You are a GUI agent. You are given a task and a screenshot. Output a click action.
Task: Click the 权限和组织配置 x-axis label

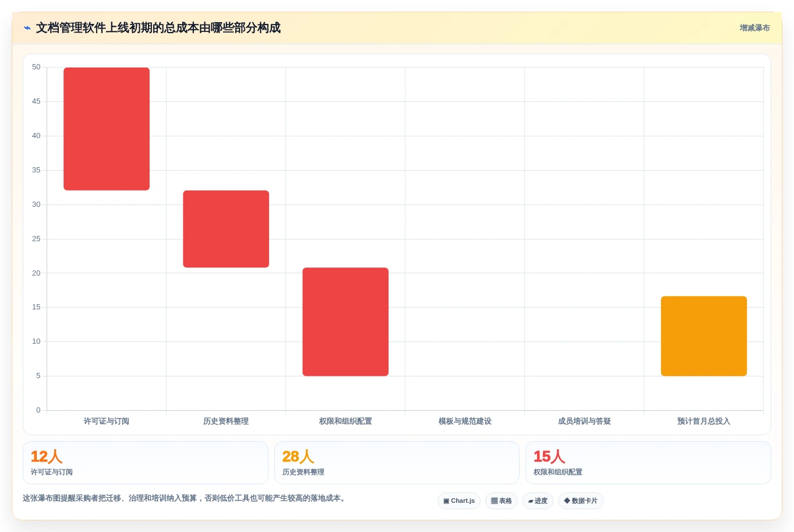(x=345, y=421)
